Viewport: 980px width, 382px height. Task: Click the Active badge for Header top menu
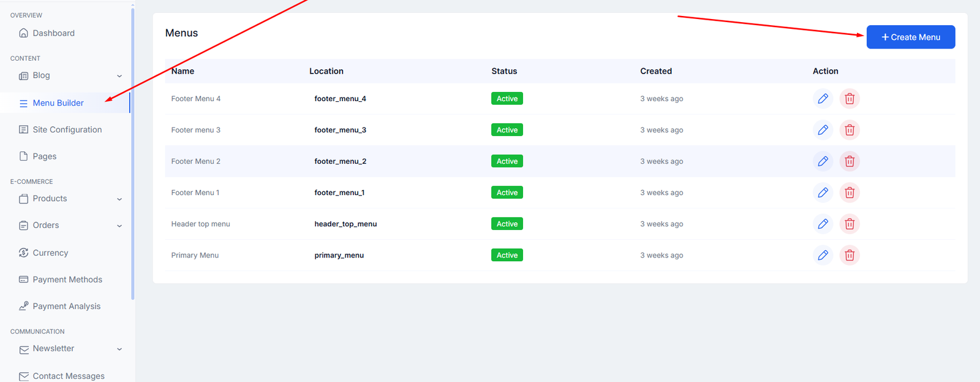coord(507,224)
